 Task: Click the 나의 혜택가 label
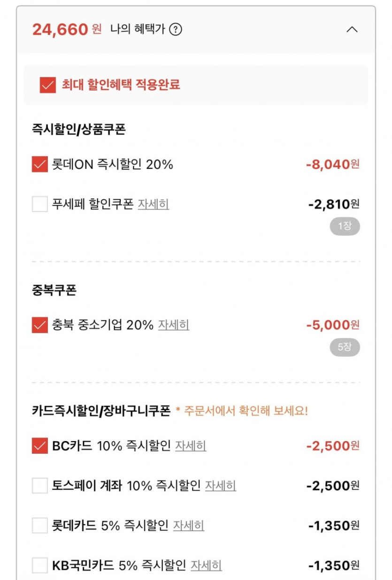point(138,30)
